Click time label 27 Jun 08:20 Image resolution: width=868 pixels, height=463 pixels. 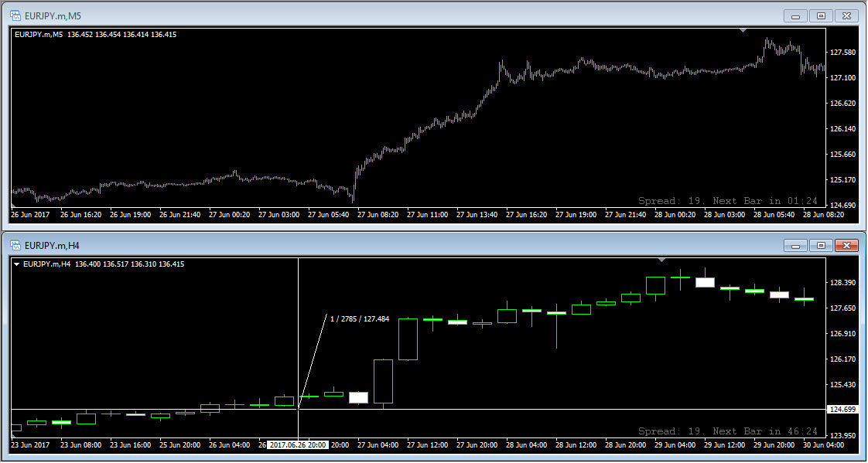coord(378,215)
